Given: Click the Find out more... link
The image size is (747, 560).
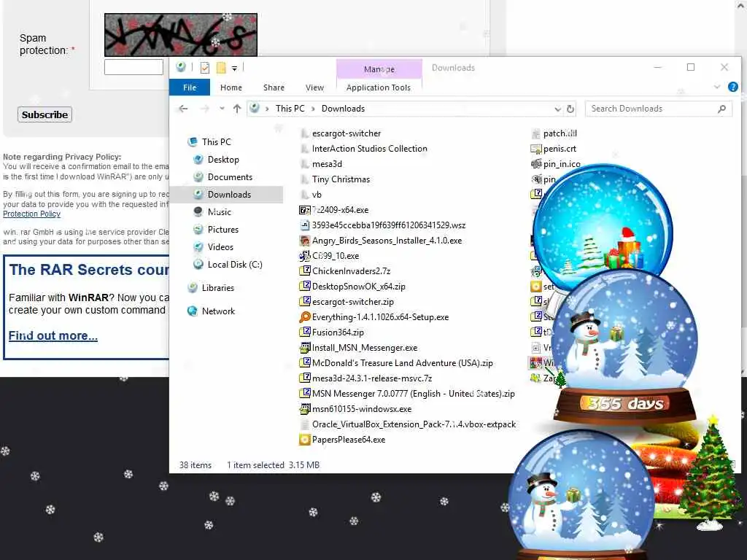Looking at the screenshot, I should (x=53, y=335).
